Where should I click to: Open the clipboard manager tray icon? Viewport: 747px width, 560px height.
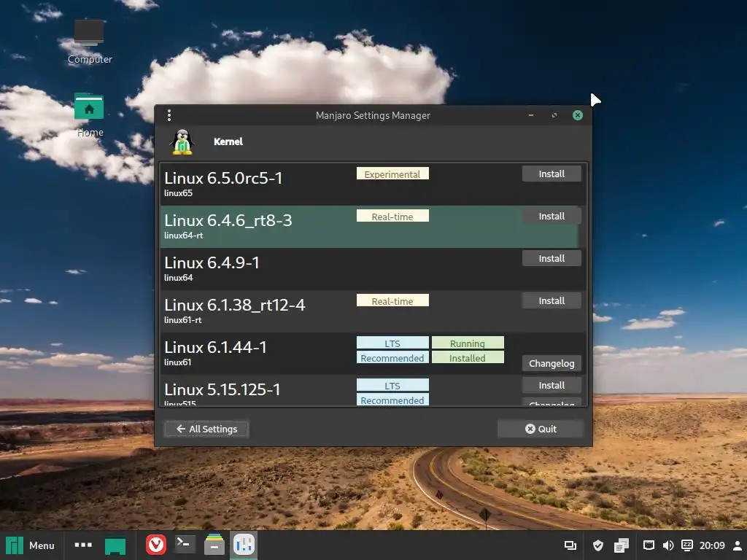coord(622,545)
